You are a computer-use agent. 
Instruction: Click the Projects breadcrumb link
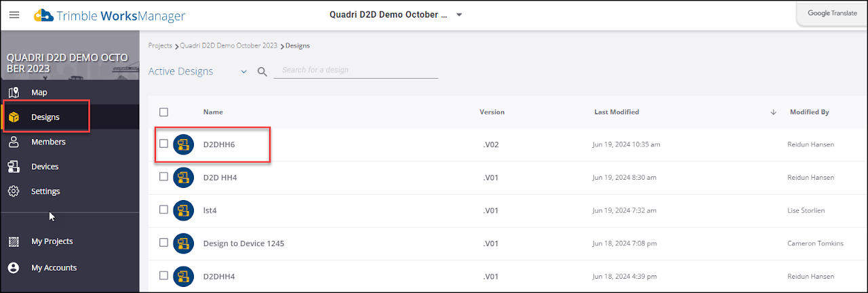coord(160,45)
